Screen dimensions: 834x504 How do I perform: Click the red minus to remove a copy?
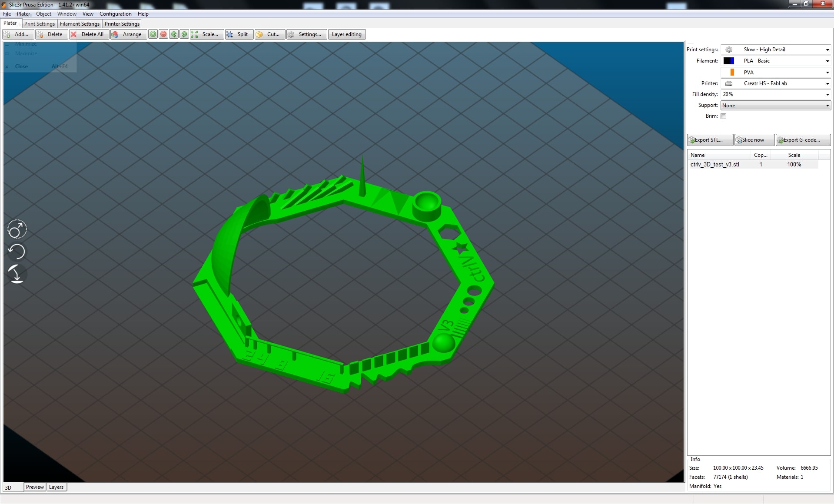click(163, 34)
